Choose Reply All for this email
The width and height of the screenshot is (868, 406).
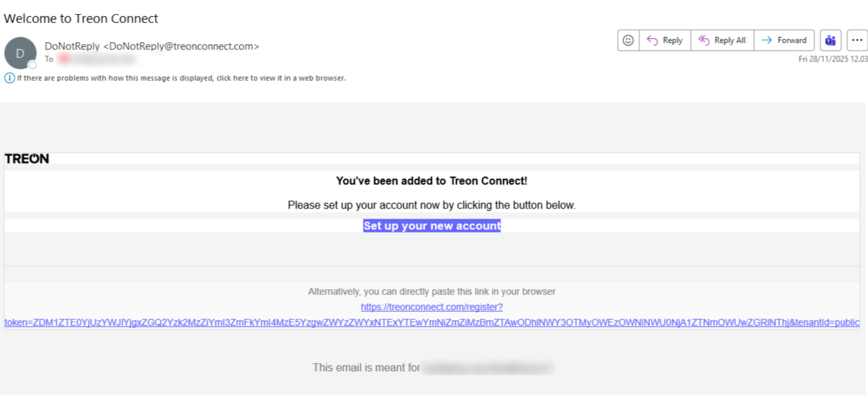[x=722, y=40]
